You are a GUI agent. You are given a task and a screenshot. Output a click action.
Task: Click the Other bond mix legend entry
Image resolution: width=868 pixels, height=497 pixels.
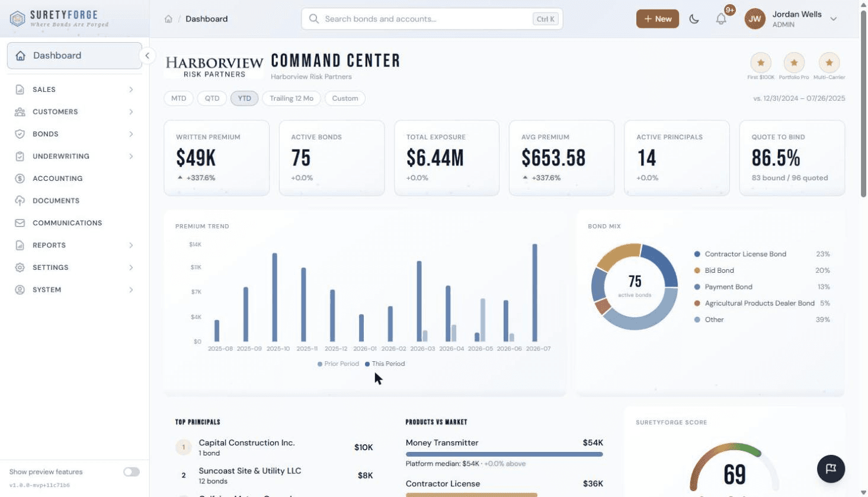pyautogui.click(x=762, y=320)
